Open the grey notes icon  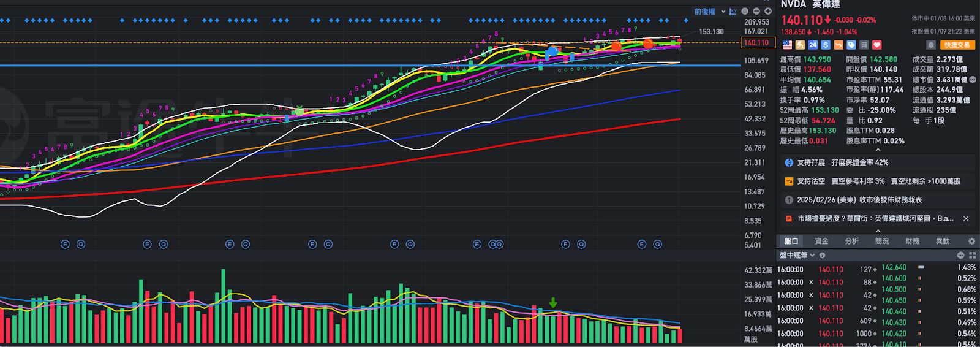[x=864, y=45]
